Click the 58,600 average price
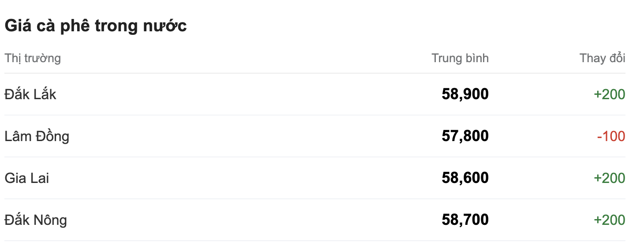Image resolution: width=644 pixels, height=246 pixels. pyautogui.click(x=465, y=178)
